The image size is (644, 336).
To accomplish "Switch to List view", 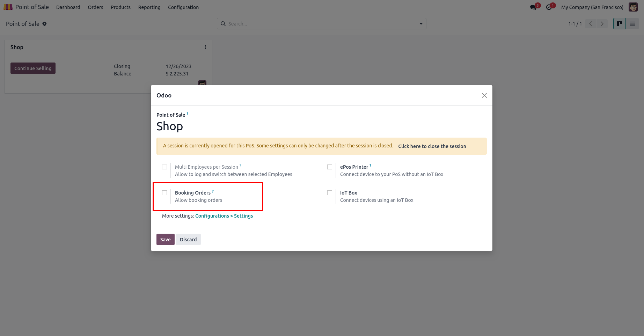I will point(632,24).
